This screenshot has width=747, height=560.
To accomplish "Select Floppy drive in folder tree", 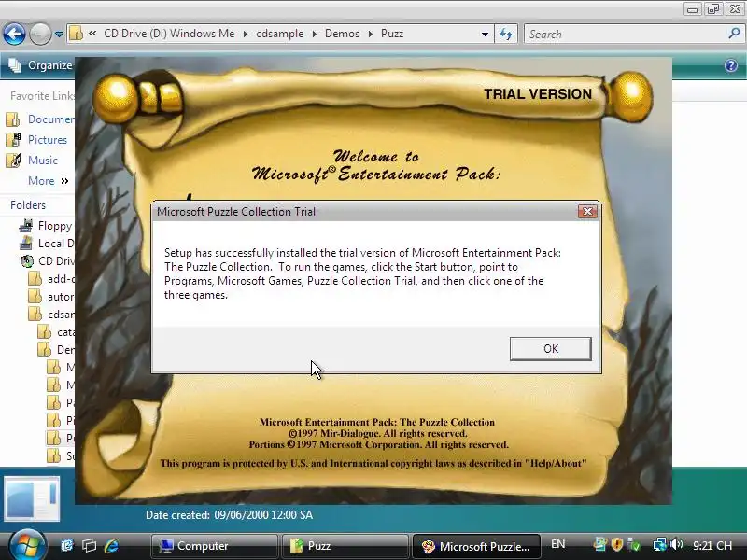I will 46,226.
